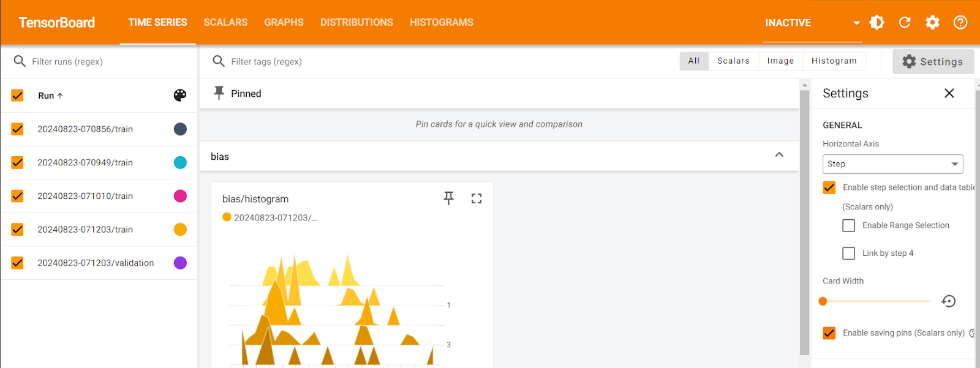The width and height of the screenshot is (980, 368).
Task: Select the All filter button
Action: (x=694, y=61)
